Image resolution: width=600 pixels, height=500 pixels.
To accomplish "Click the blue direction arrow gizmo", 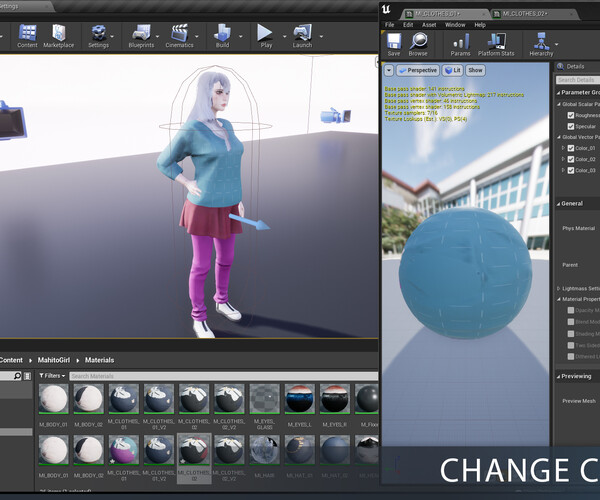I will pyautogui.click(x=249, y=222).
